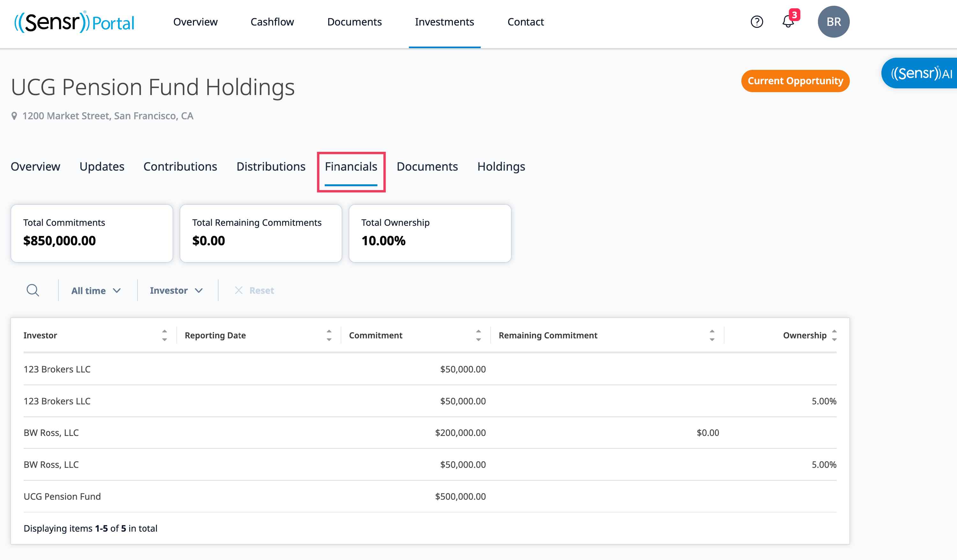
Task: Sort by Remaining Commitment column arrows
Action: click(712, 335)
